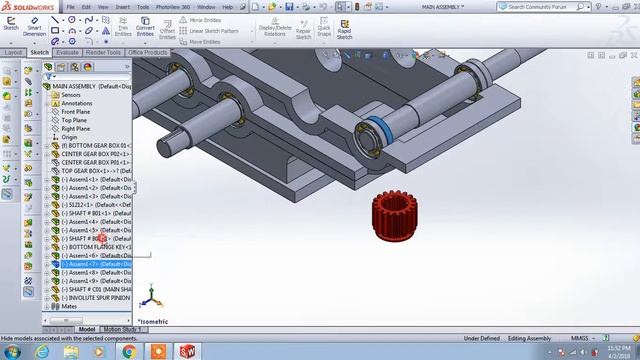This screenshot has width=640, height=360.
Task: Expand the Annotations tree node
Action: pyautogui.click(x=47, y=103)
